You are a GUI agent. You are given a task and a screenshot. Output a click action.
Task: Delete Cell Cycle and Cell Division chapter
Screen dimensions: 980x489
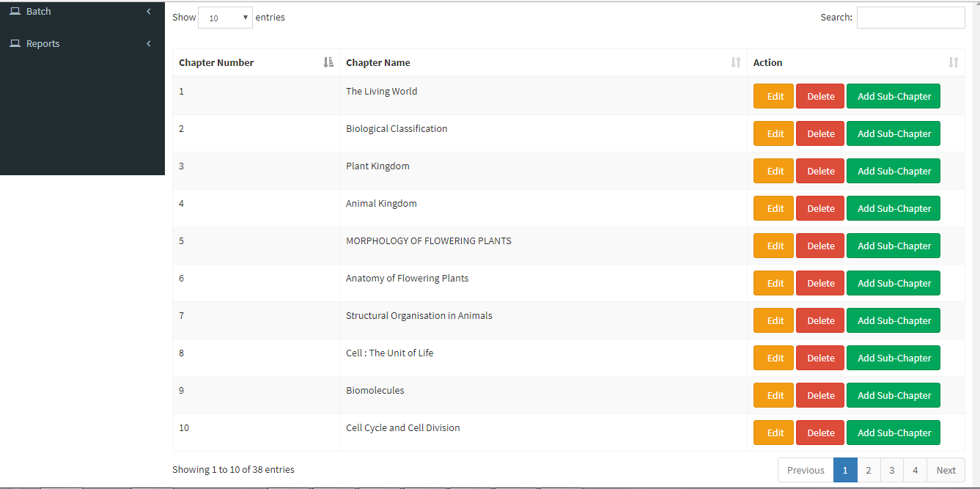coord(820,433)
